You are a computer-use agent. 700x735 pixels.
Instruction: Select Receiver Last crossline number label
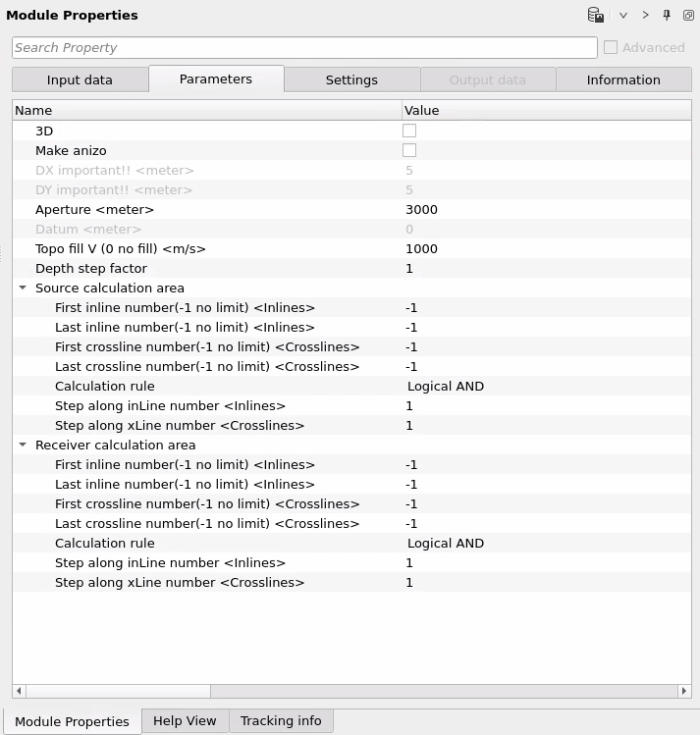[207, 524]
